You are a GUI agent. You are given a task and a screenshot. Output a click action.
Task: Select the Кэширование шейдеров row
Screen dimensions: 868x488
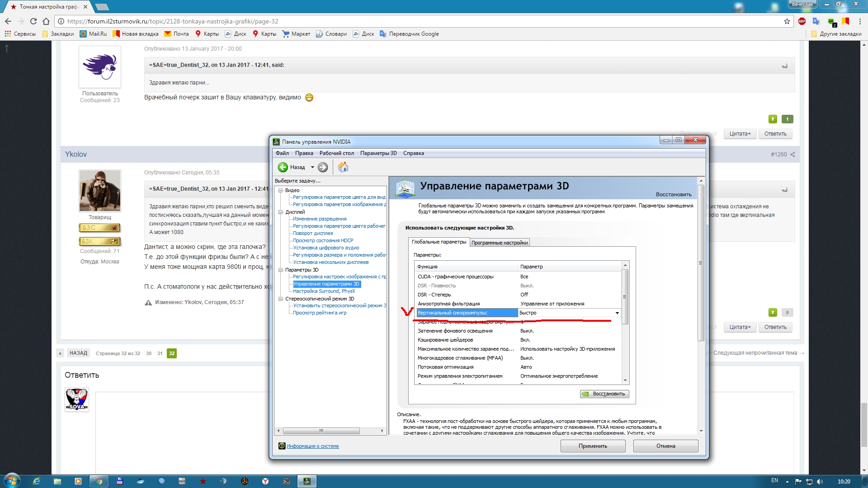518,340
